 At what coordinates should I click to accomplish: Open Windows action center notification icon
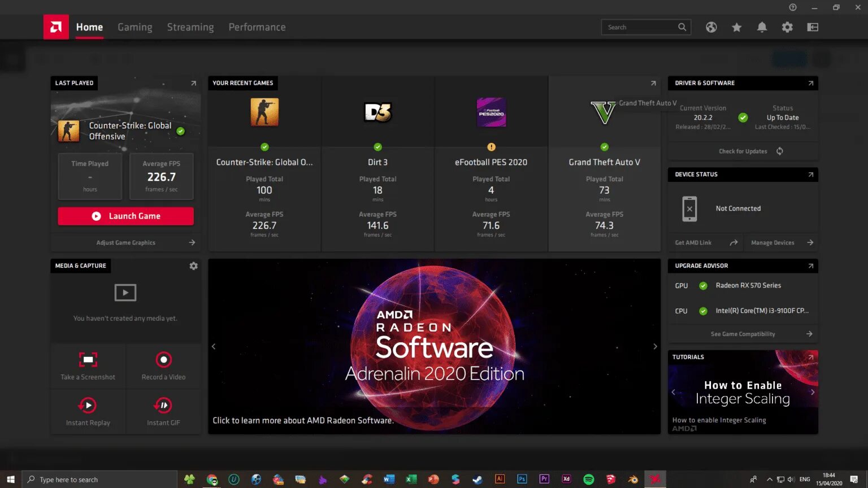click(854, 480)
